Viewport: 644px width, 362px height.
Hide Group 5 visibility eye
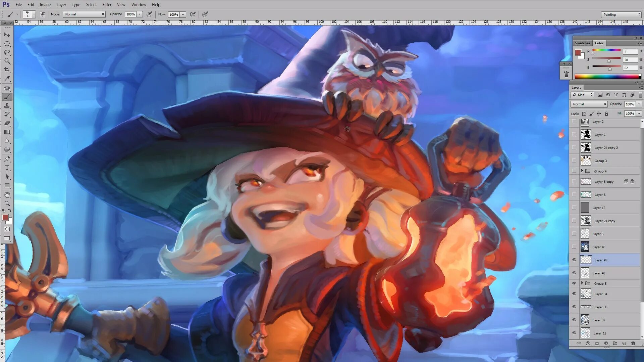point(574,283)
